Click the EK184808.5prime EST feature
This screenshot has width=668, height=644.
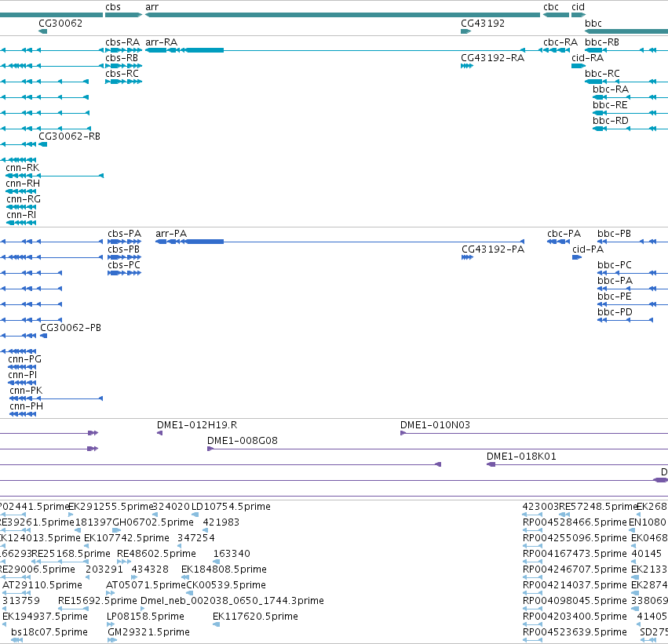[185, 577]
